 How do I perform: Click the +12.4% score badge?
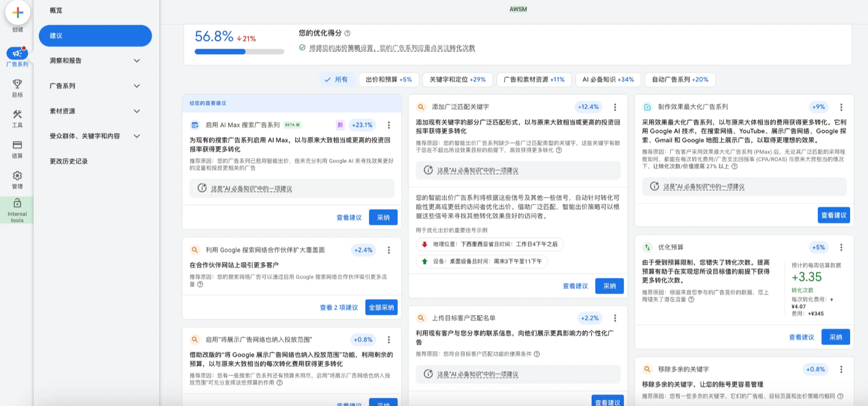pos(589,107)
